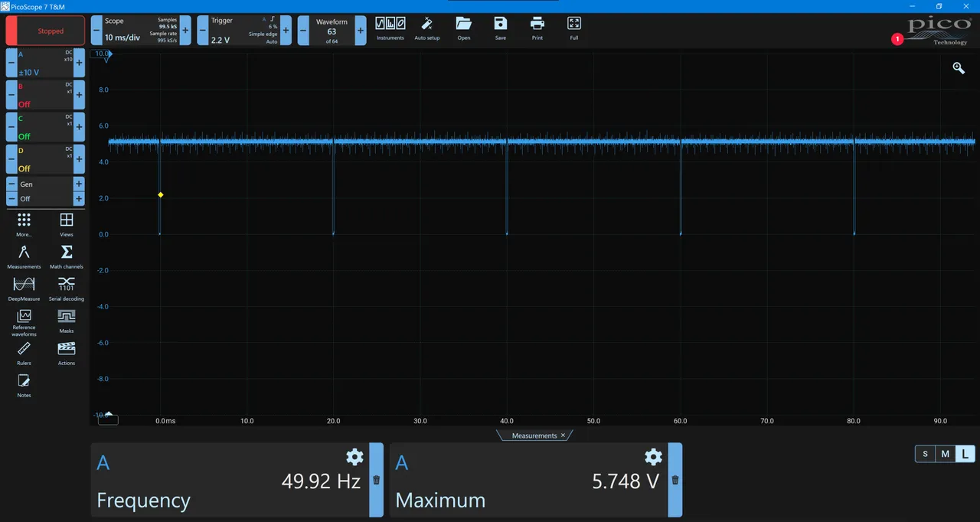Open the Serial decoding tool

(67, 288)
